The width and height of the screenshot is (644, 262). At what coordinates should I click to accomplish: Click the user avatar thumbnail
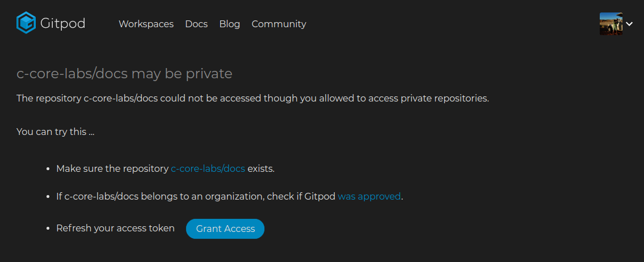click(x=611, y=24)
